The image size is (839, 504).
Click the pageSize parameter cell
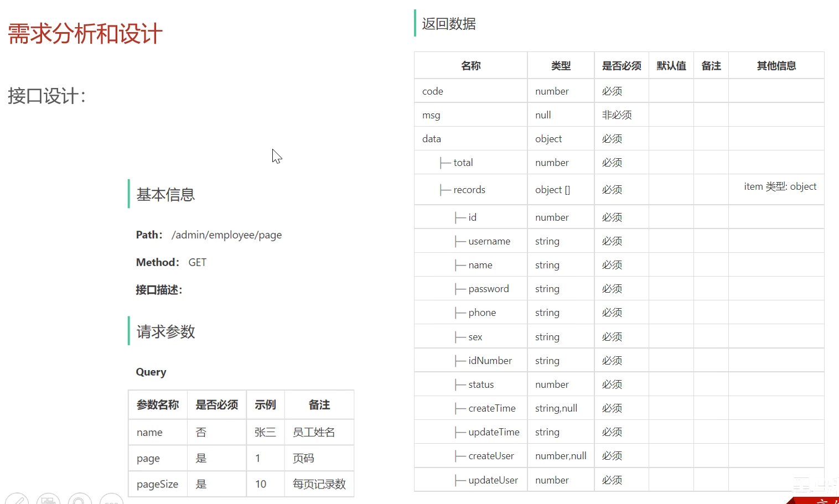click(158, 484)
